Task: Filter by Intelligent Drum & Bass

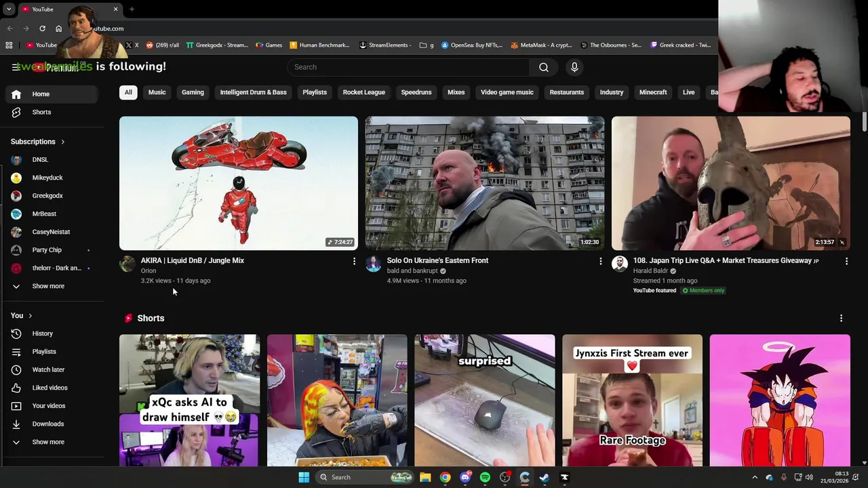Action: pyautogui.click(x=253, y=92)
